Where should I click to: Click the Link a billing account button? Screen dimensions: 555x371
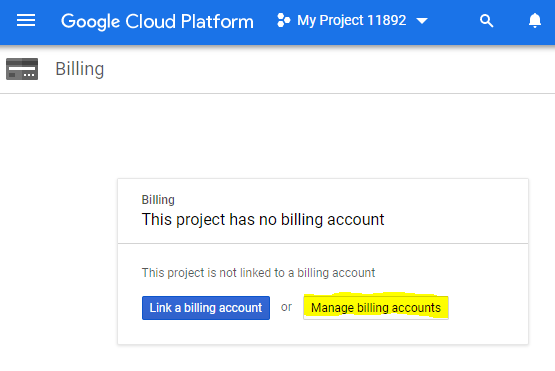pyautogui.click(x=206, y=308)
